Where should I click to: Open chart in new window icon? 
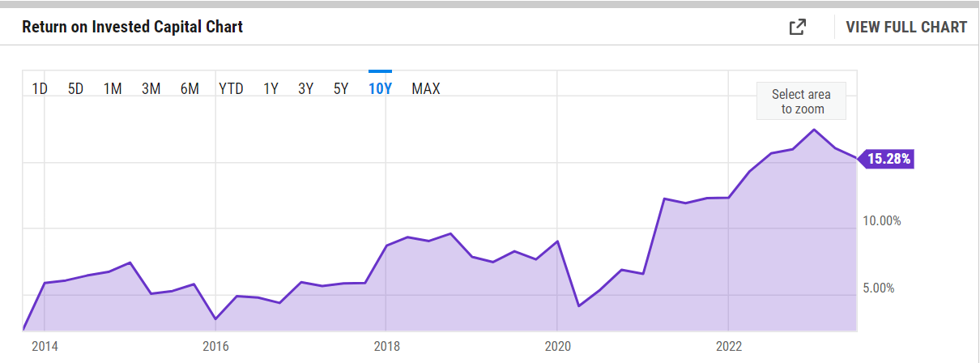pyautogui.click(x=798, y=27)
